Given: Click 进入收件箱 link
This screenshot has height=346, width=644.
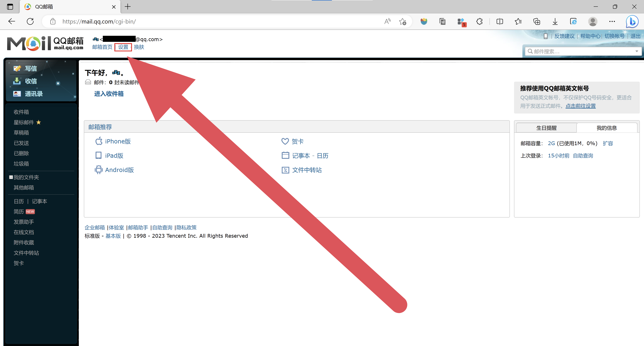Looking at the screenshot, I should pyautogui.click(x=109, y=94).
